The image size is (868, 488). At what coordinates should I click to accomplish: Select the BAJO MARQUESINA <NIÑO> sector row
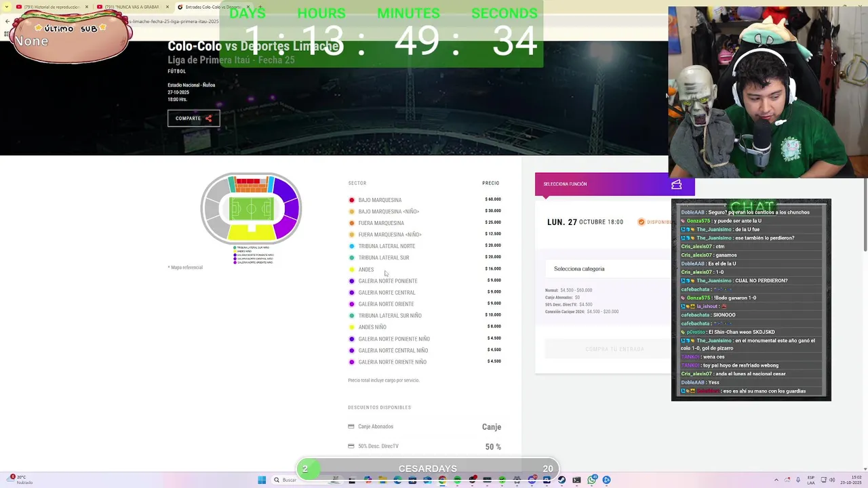pos(425,211)
